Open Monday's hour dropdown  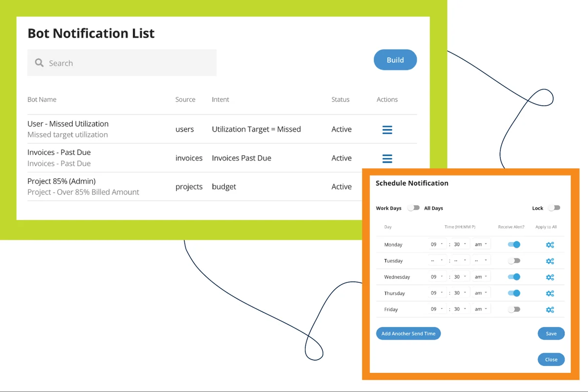437,244
